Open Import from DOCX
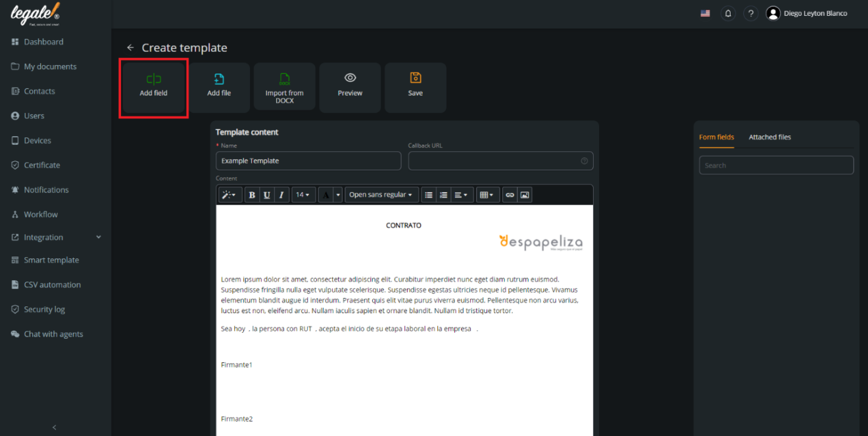Screen dimensions: 868x436 [x=284, y=85]
